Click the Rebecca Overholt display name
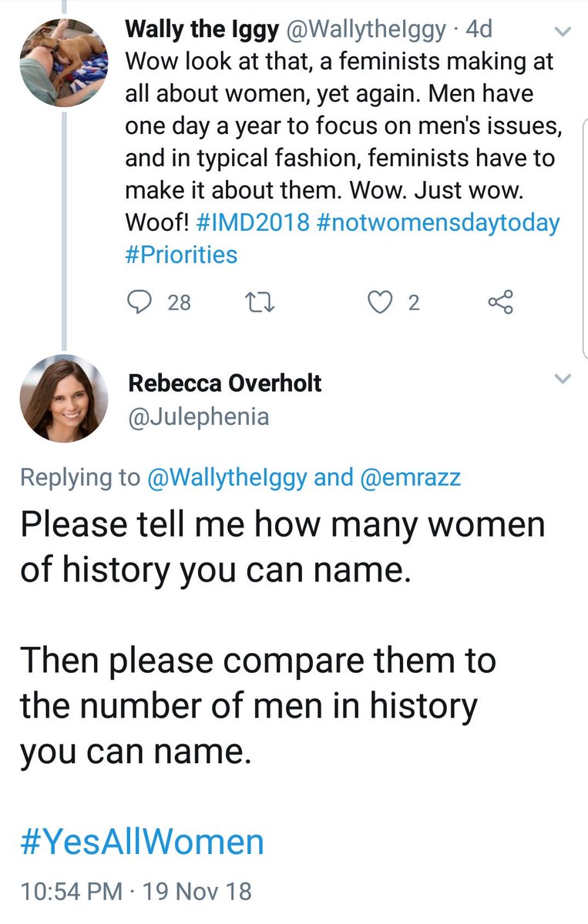The width and height of the screenshot is (588, 924). pyautogui.click(x=223, y=383)
